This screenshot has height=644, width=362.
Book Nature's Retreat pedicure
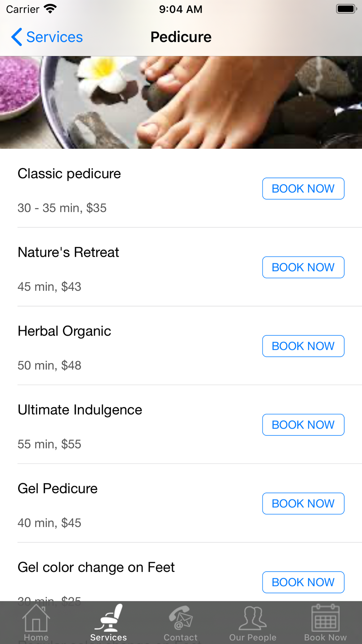click(303, 267)
